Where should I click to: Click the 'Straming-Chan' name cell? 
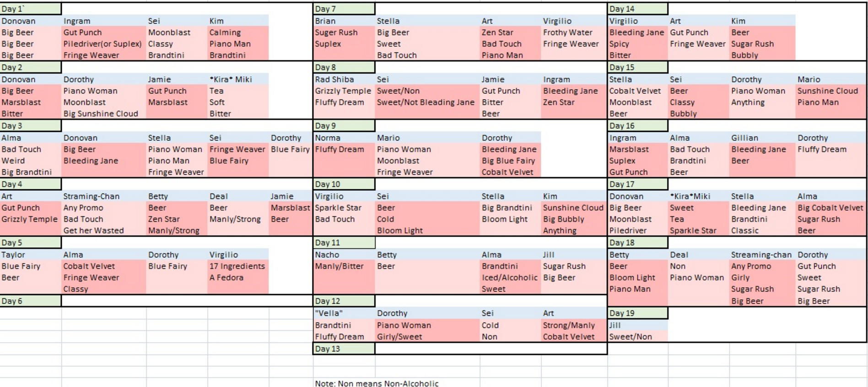[104, 196]
